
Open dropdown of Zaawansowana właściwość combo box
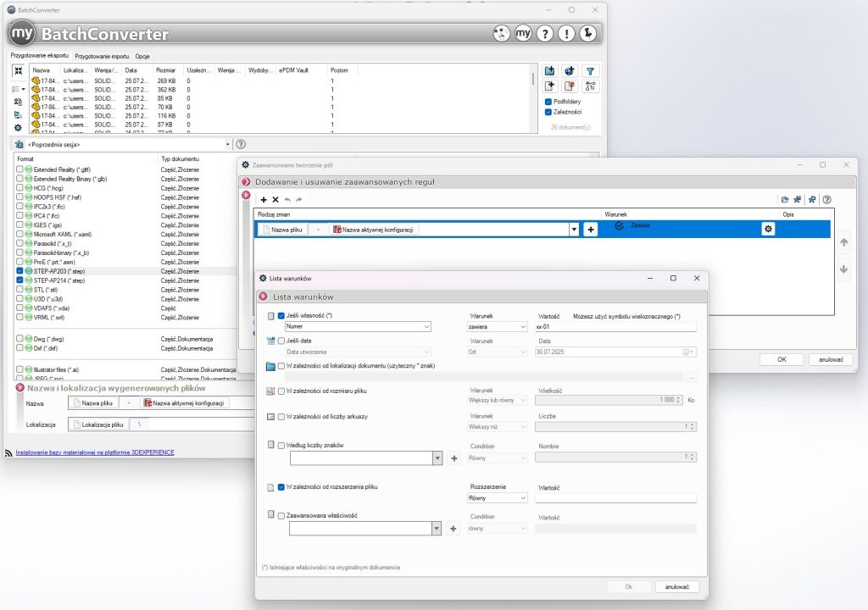click(437, 529)
